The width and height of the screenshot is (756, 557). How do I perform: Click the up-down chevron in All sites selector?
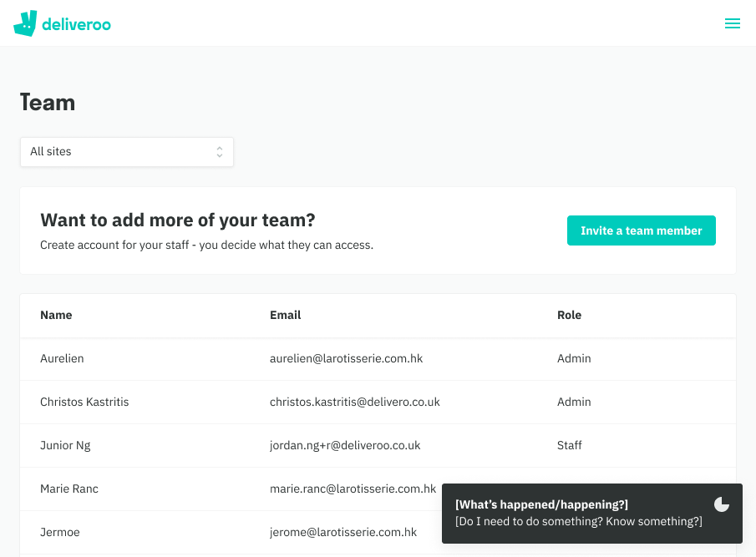tap(220, 152)
